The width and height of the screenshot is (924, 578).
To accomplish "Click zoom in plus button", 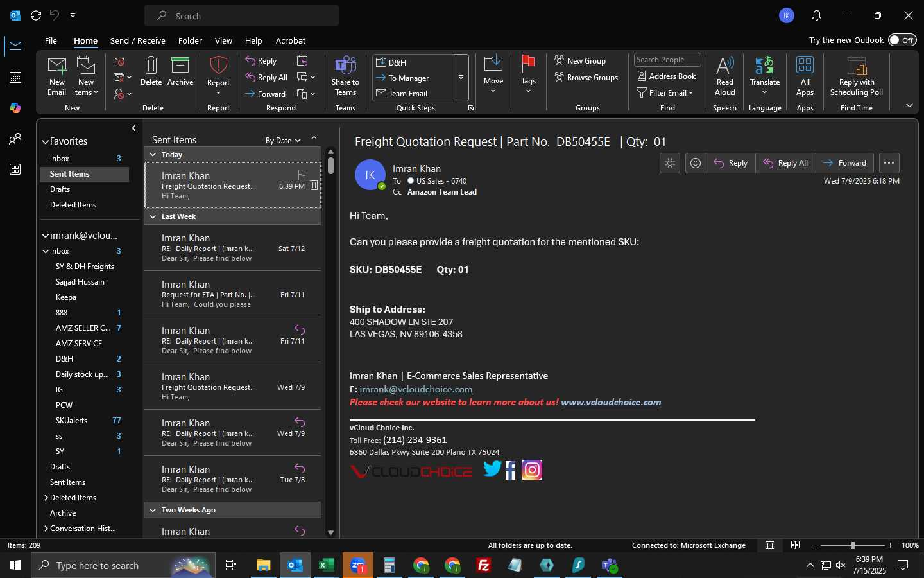I will click(890, 545).
